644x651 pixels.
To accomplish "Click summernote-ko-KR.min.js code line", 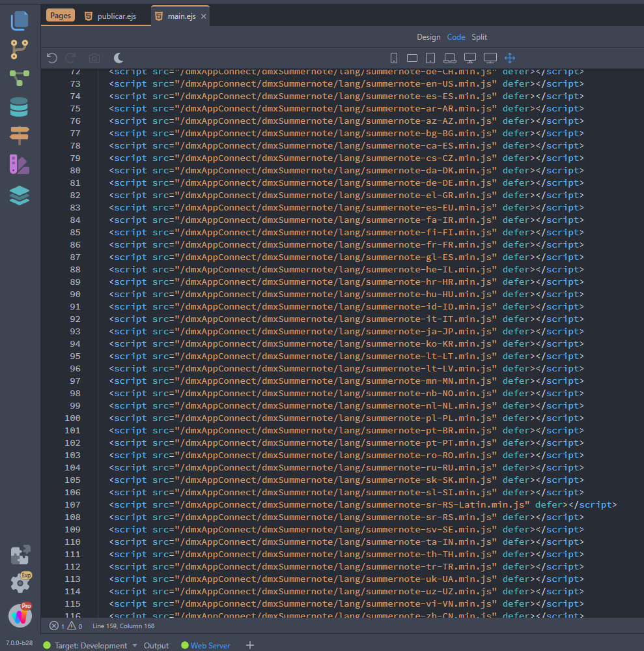I will (346, 344).
